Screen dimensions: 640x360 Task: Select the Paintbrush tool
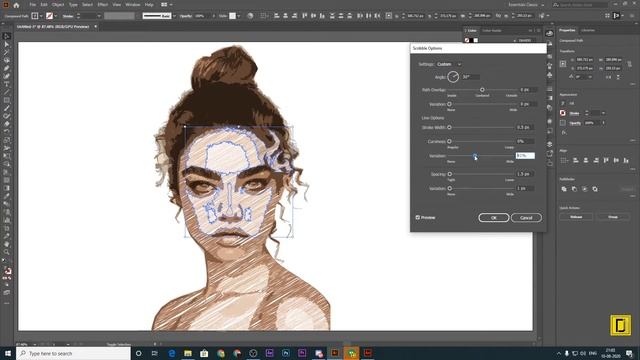7,108
